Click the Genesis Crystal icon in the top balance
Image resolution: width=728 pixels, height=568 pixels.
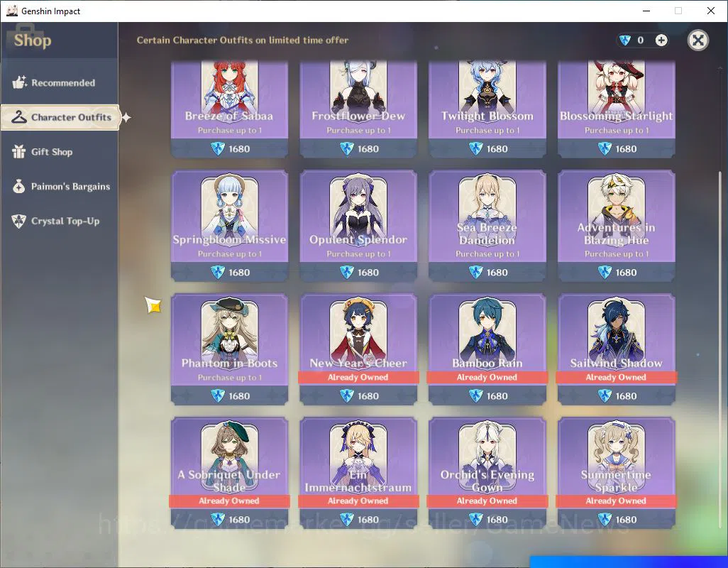point(625,40)
